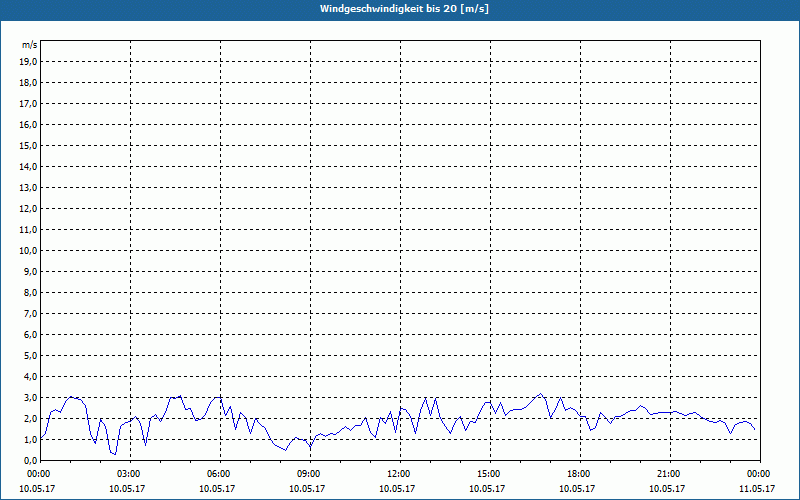Pick "10.05.17" date beneath 18:00
Viewport: 800px width, 500px height.
click(x=577, y=489)
